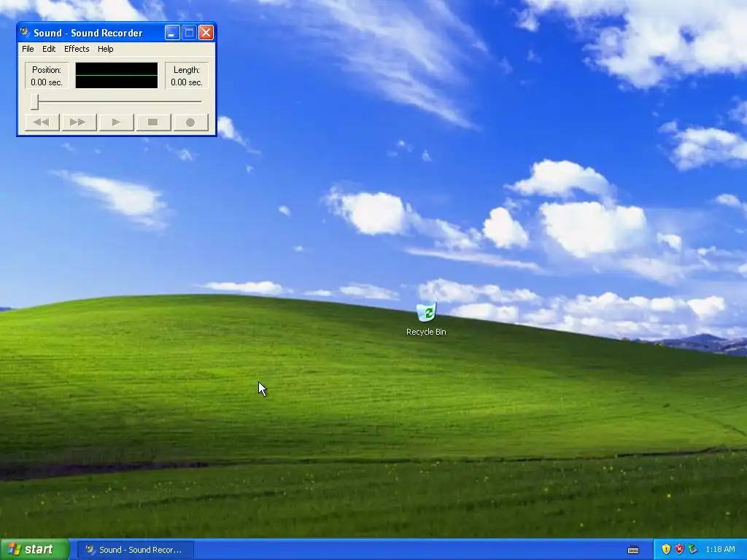Click the Sound Recorder taskbar button
This screenshot has width=747, height=560.
pos(136,550)
